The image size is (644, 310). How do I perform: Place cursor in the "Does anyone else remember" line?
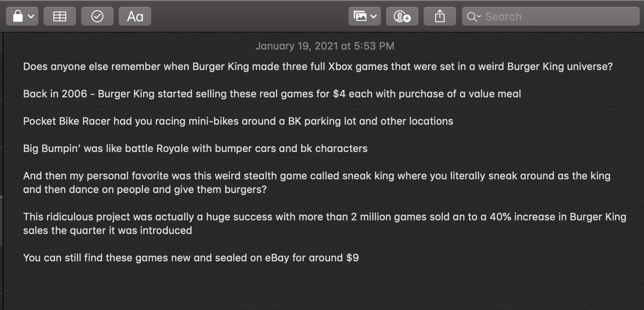pos(318,67)
